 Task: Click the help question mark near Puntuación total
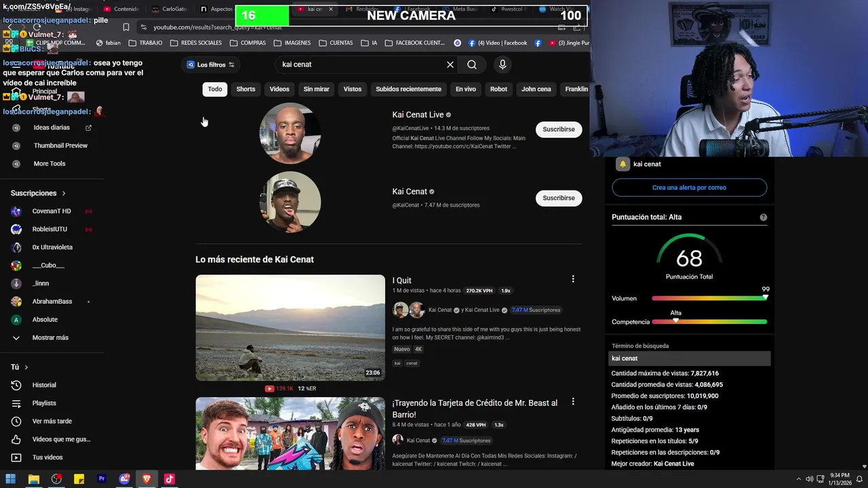tap(764, 218)
